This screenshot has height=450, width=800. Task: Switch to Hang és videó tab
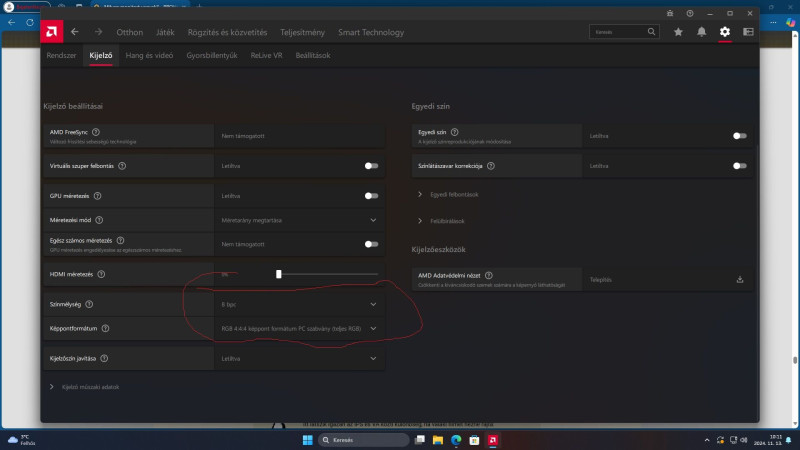(x=149, y=55)
